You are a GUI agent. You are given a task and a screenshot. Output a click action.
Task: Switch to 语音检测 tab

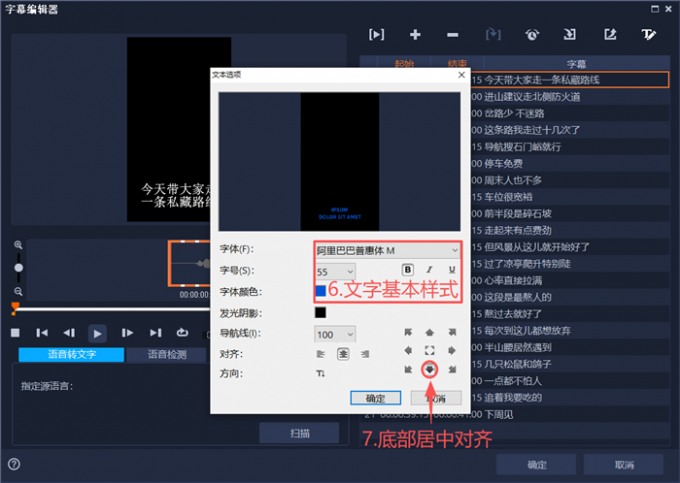pos(167,354)
